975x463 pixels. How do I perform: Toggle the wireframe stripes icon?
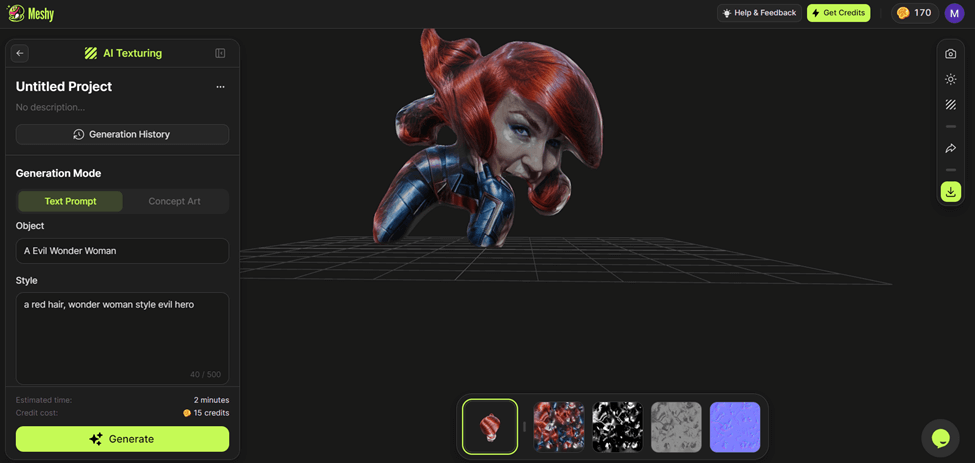[950, 105]
